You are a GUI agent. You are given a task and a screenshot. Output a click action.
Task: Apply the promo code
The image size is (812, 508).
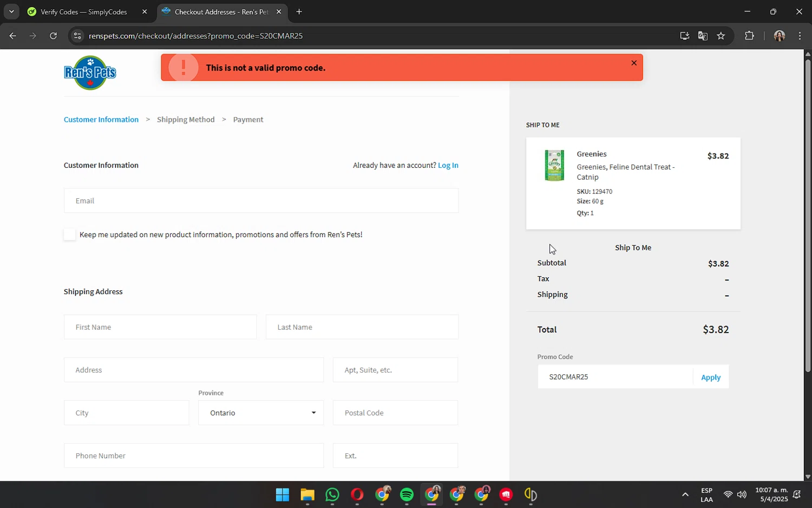tap(711, 377)
